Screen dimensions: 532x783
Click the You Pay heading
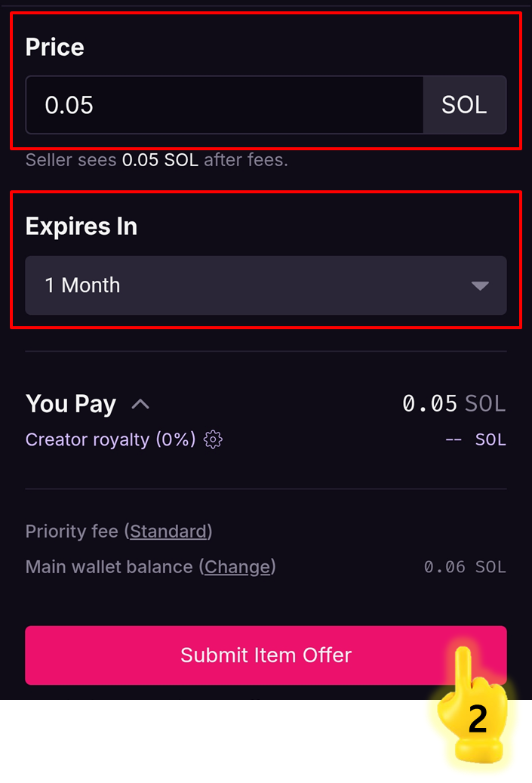point(71,404)
